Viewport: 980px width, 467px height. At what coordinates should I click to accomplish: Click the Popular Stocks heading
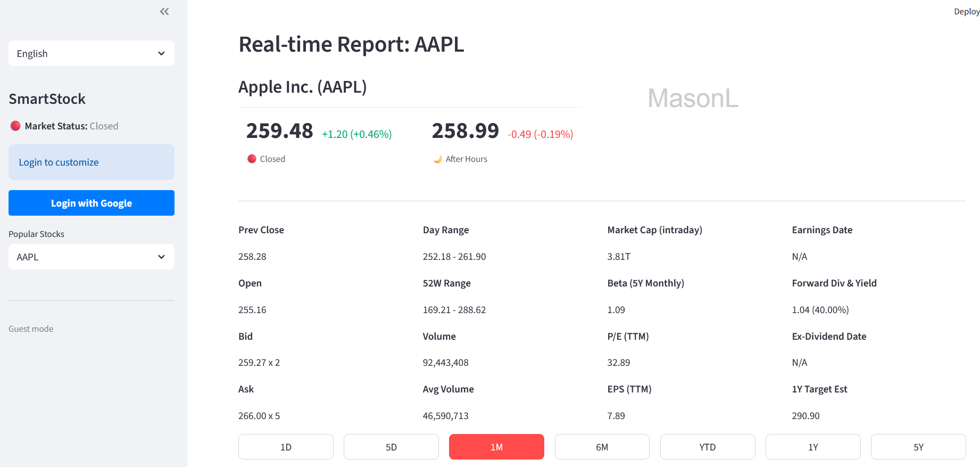coord(36,234)
